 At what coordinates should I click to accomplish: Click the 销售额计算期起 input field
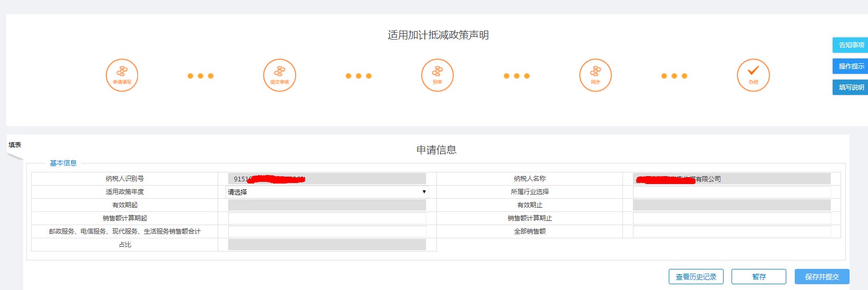(x=327, y=218)
